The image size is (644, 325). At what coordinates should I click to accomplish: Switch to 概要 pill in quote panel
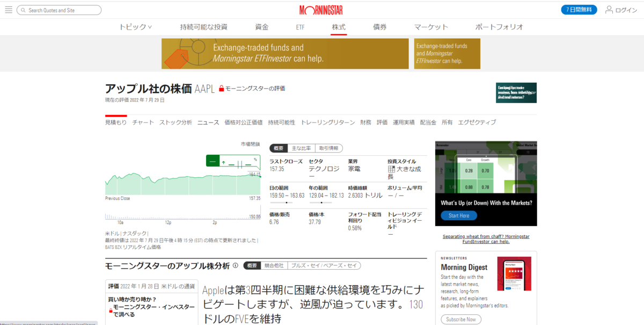(x=279, y=148)
